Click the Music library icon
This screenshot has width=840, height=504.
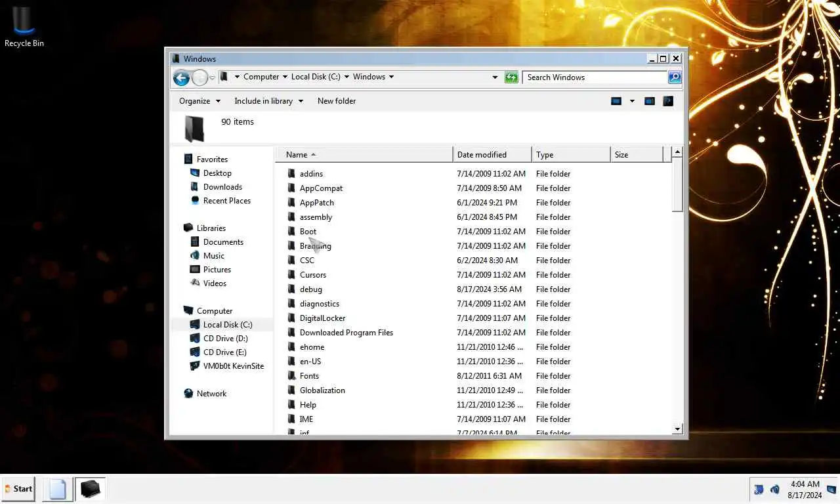[x=195, y=256]
